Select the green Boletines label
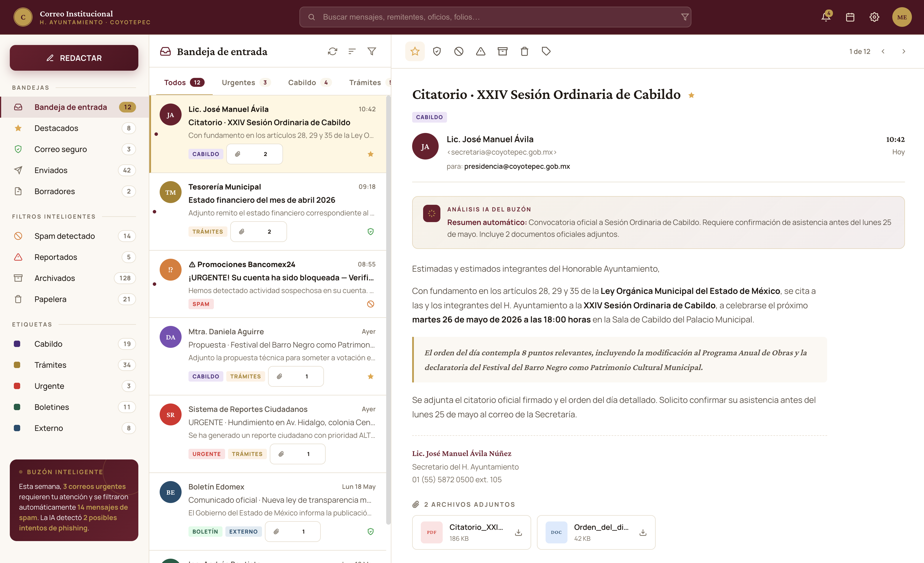Viewport: 924px width, 563px height. tap(74, 407)
